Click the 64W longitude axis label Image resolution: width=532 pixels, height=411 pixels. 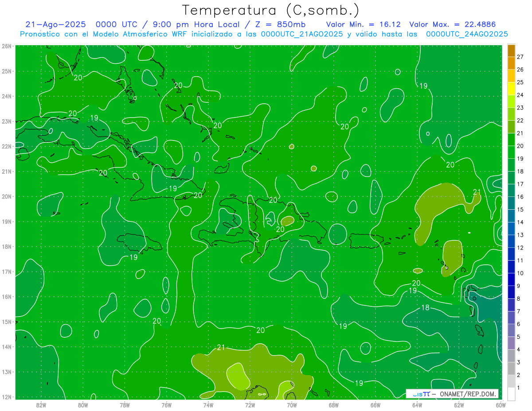417,405
